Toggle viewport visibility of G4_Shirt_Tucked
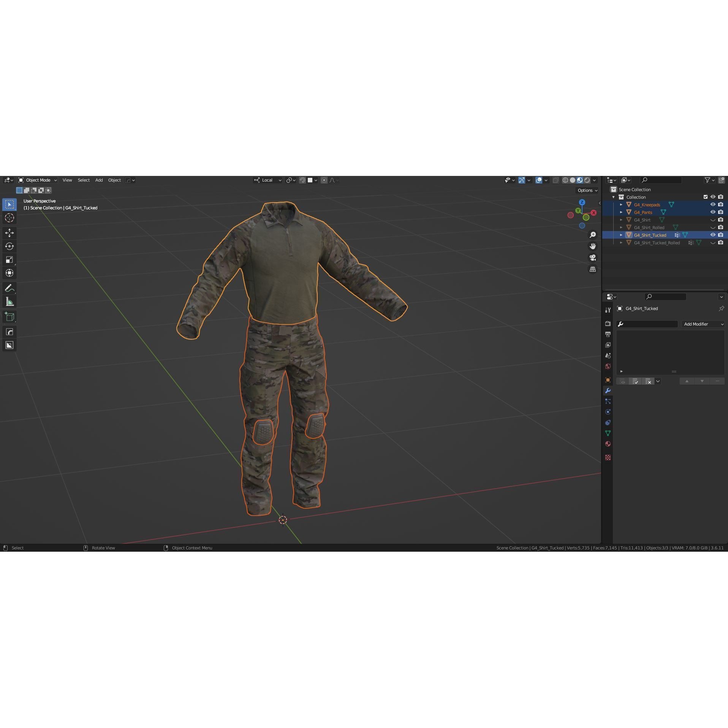The height and width of the screenshot is (728, 728). point(713,235)
